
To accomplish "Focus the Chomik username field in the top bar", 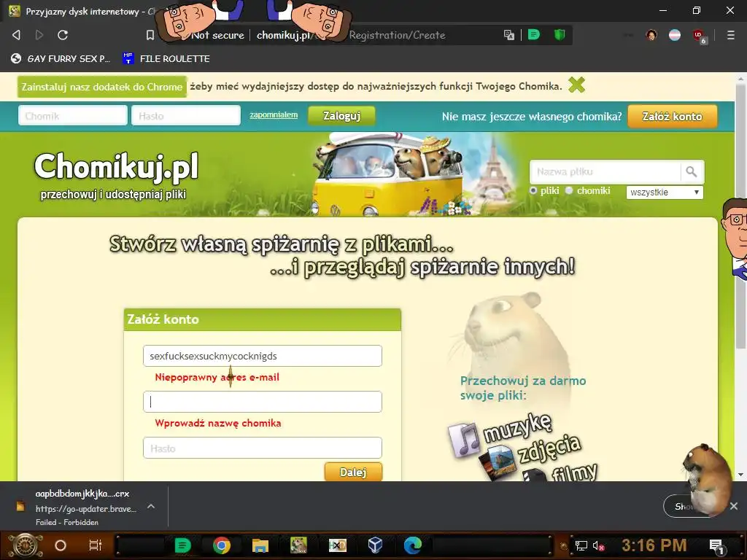I will point(73,116).
